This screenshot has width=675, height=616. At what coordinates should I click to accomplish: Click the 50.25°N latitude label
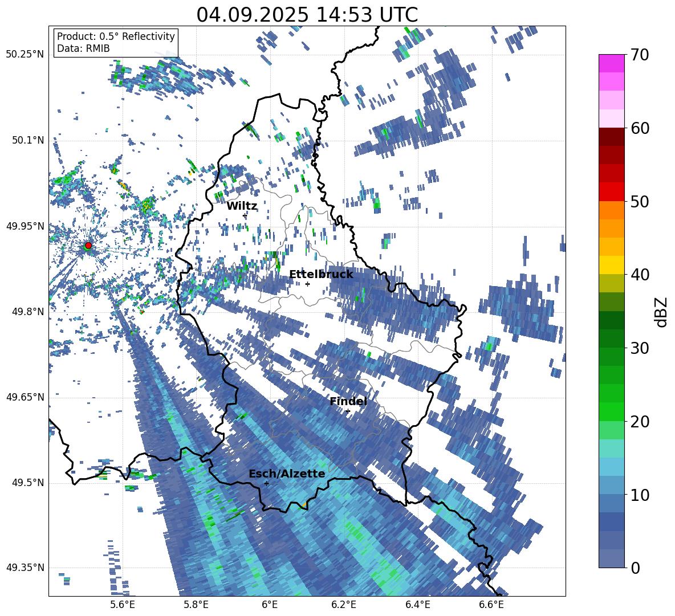[x=25, y=55]
